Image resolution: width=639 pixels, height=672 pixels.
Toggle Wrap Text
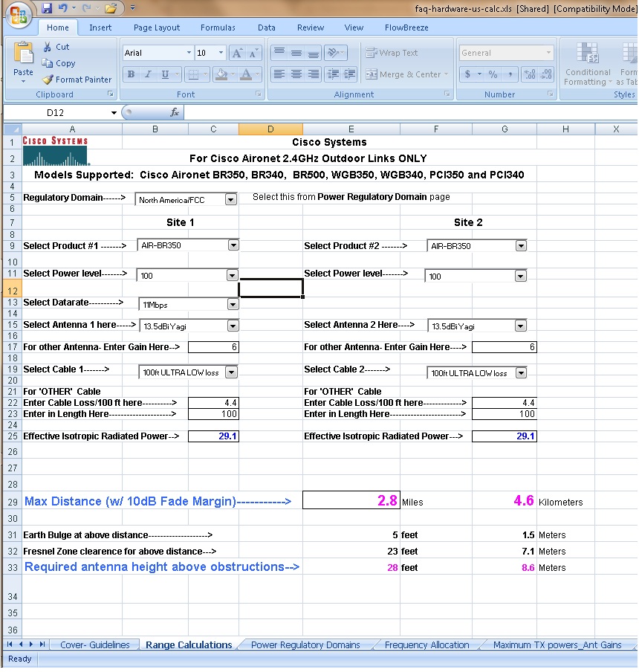(392, 53)
